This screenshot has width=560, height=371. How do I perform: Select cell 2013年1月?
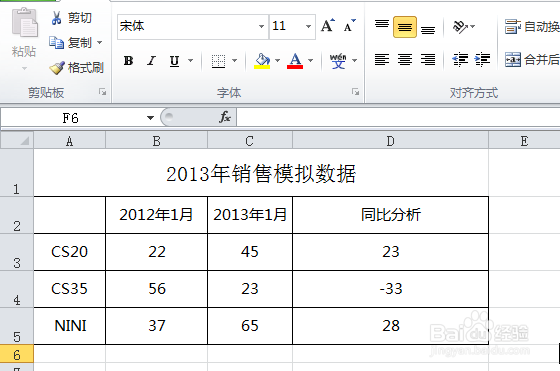[250, 215]
